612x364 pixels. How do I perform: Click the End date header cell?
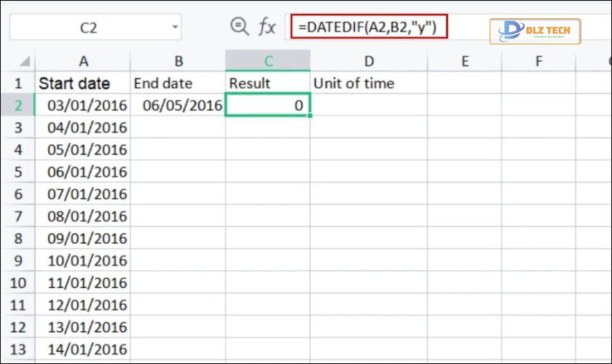178,83
